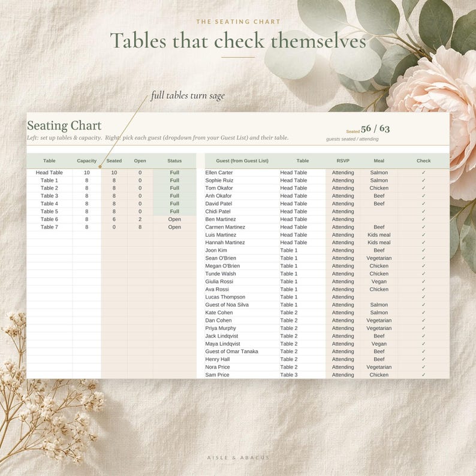Open the table dropdown for Sam Price
The width and height of the screenshot is (476, 476).
303,375
